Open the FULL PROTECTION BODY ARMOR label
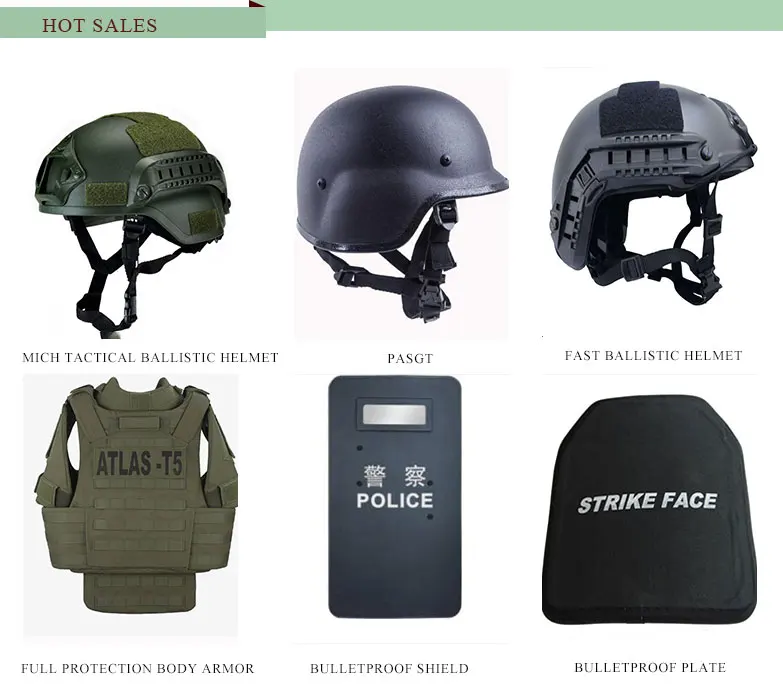The height and width of the screenshot is (695, 783). tap(137, 668)
